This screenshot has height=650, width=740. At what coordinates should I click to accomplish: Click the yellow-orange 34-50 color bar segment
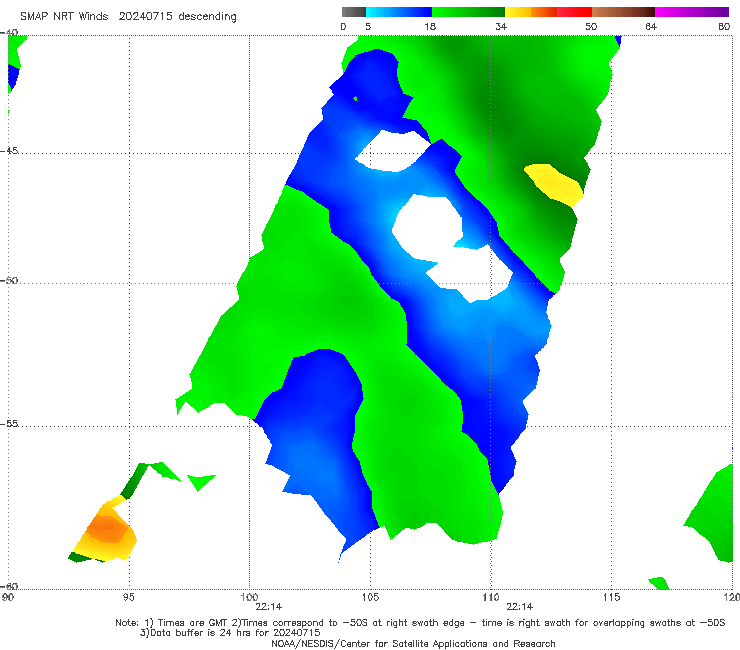548,12
